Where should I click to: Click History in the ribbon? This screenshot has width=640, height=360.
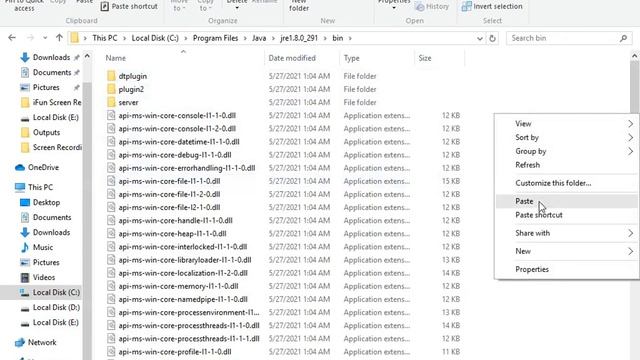click(x=431, y=7)
